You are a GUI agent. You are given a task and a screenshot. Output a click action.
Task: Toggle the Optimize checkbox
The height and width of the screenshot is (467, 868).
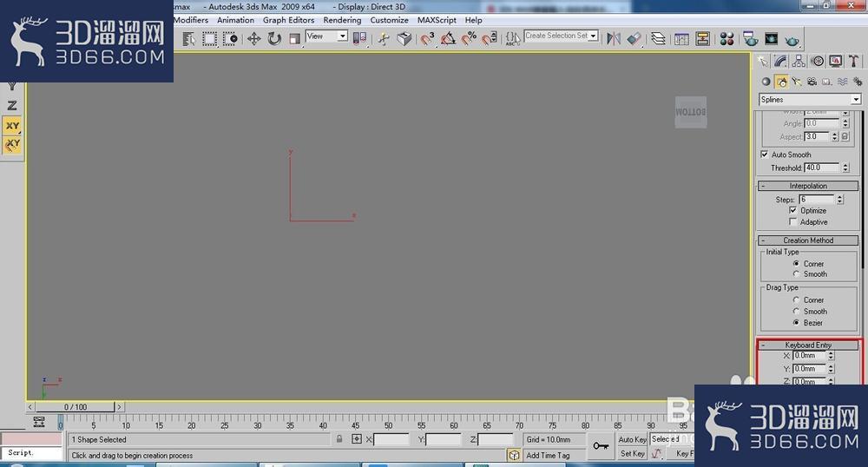793,210
